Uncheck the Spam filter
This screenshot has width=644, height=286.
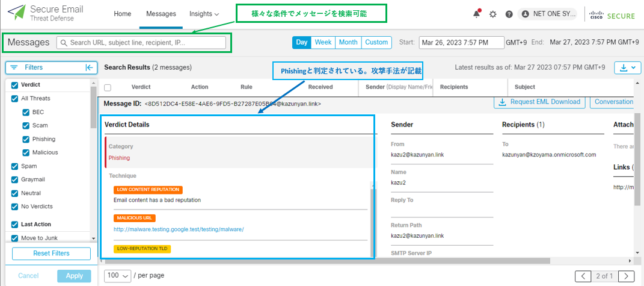14,166
